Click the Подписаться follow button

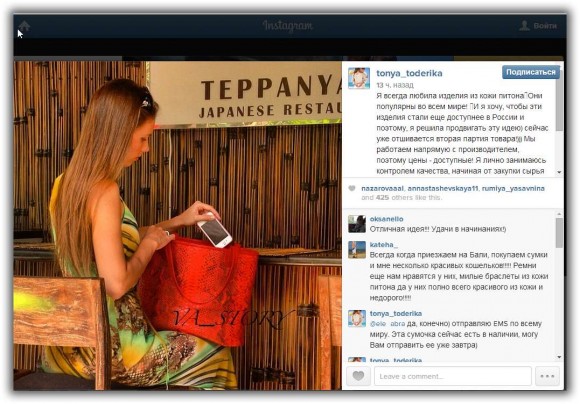tap(531, 72)
